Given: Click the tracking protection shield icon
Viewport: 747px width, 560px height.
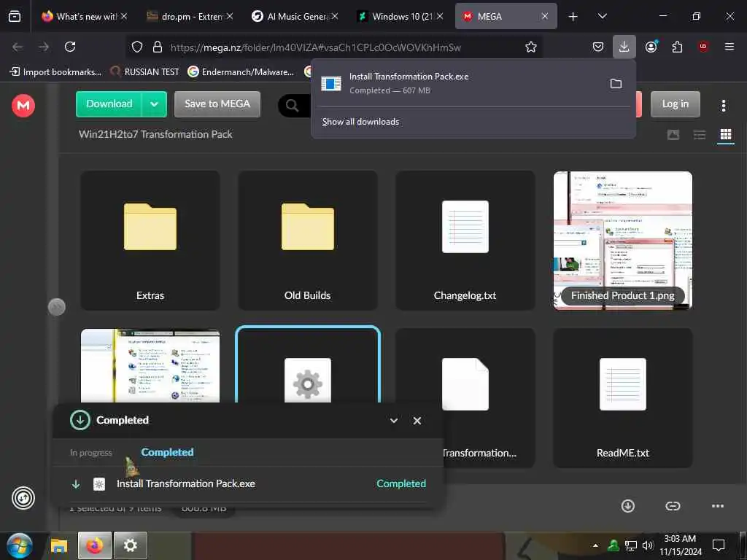Looking at the screenshot, I should 137,47.
